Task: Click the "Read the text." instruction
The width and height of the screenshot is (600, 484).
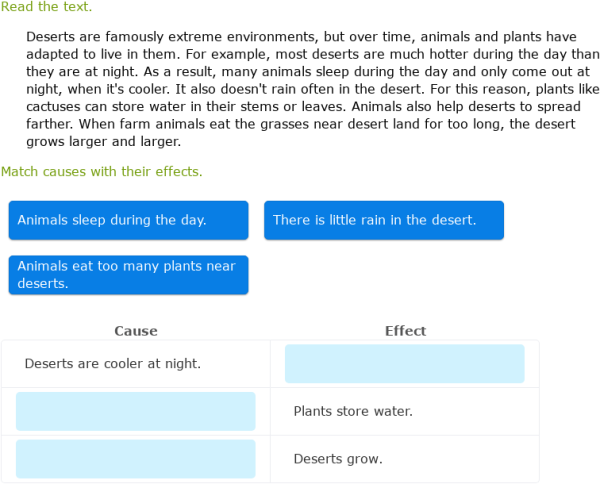Action: coord(46,7)
